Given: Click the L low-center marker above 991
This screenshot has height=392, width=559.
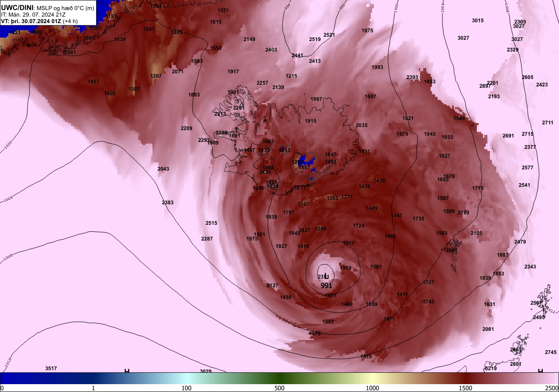Looking at the screenshot, I should [326, 276].
